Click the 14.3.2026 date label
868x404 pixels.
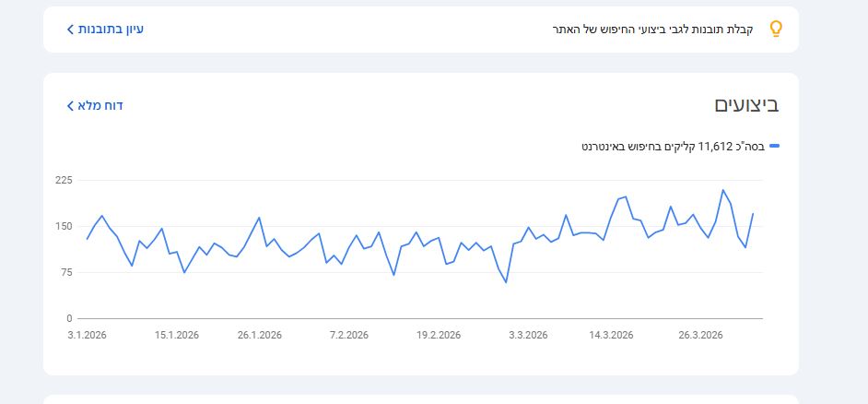pyautogui.click(x=611, y=335)
